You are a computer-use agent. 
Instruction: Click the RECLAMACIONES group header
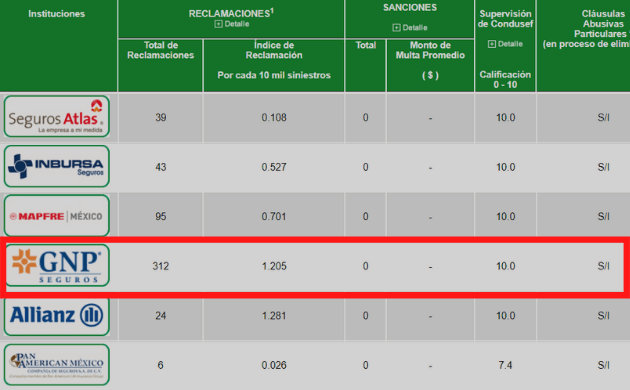[231, 13]
